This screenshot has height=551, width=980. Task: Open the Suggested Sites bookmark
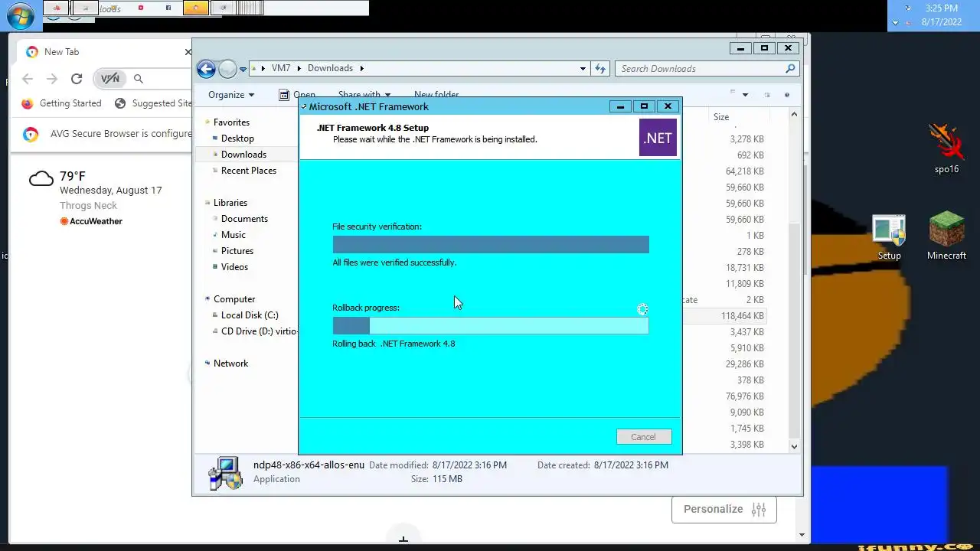coord(154,103)
